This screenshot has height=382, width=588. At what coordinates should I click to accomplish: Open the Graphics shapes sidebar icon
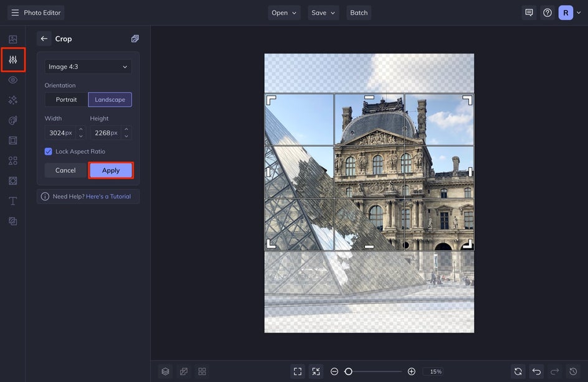pos(12,161)
